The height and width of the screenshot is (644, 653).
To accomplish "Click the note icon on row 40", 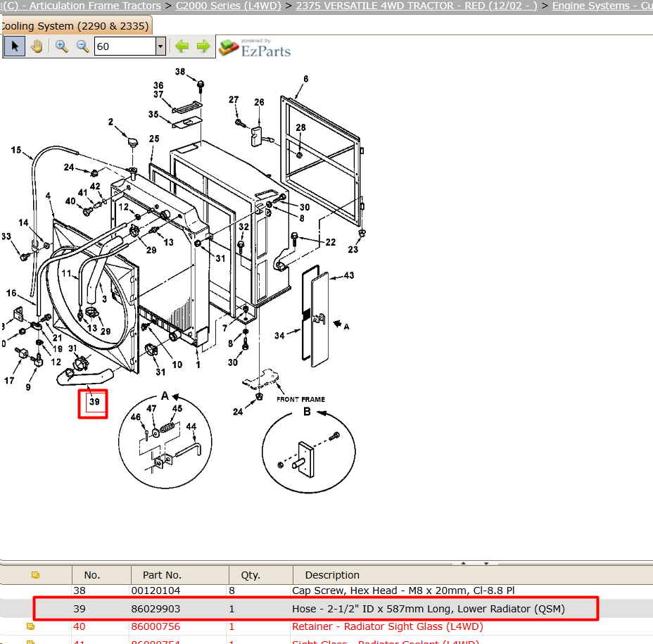I will pos(30,626).
